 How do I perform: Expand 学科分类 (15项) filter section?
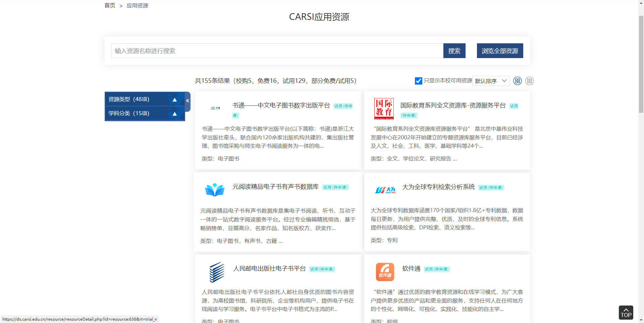pyautogui.click(x=145, y=113)
